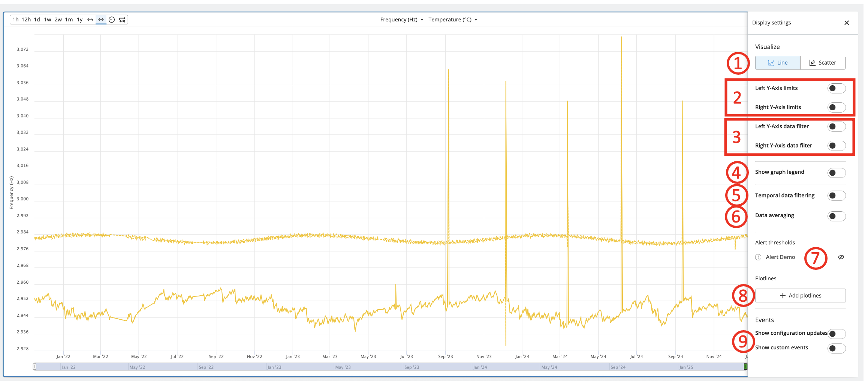The width and height of the screenshot is (868, 385).
Task: Click the compress time range arrows icon
Action: (101, 20)
